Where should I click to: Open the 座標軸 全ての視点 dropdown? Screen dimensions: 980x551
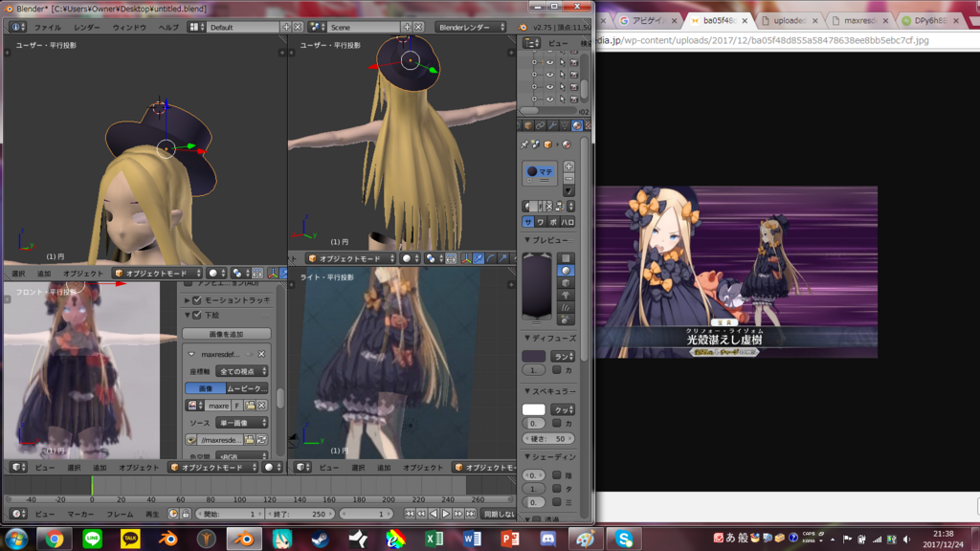(242, 371)
